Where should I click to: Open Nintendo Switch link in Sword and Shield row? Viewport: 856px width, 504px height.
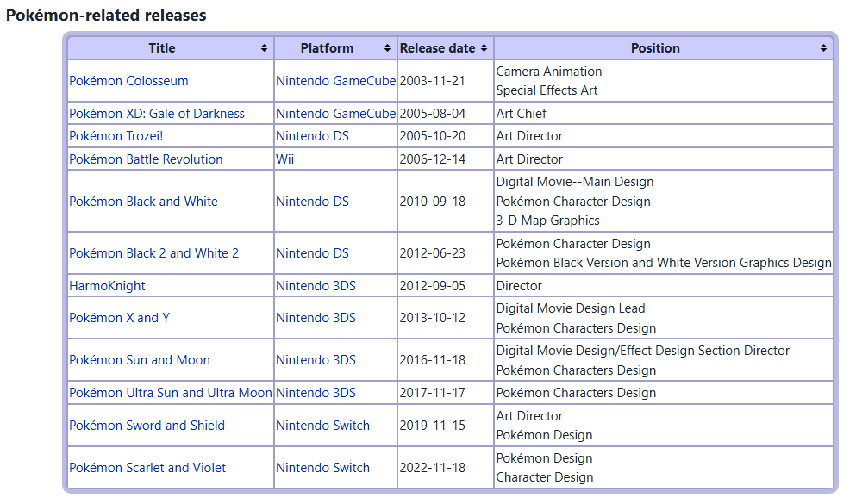click(x=323, y=426)
